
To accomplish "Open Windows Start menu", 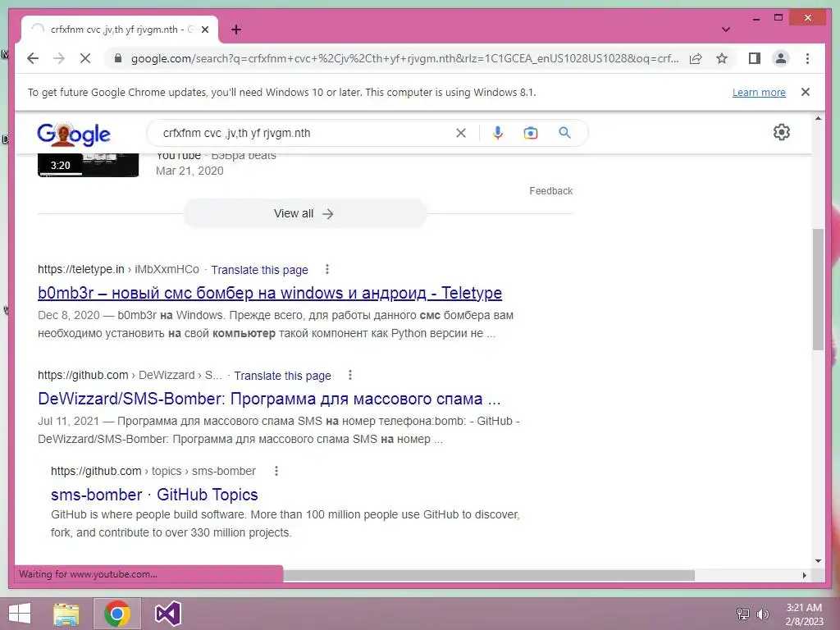I will [x=20, y=614].
